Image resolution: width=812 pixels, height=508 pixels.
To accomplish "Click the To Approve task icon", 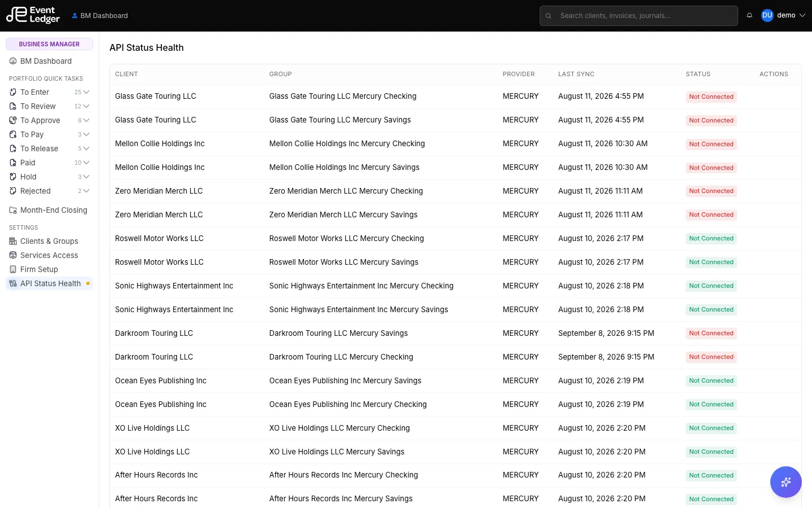I will click(13, 120).
